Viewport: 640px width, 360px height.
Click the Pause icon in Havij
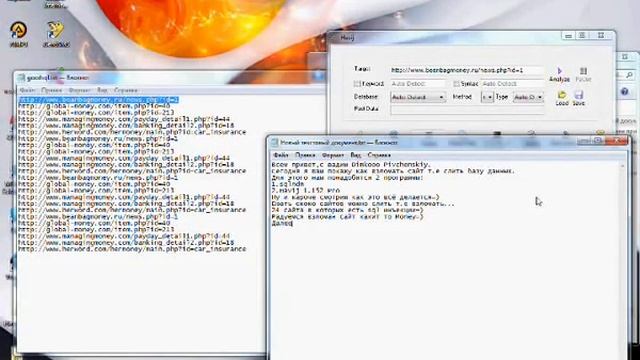pos(583,71)
